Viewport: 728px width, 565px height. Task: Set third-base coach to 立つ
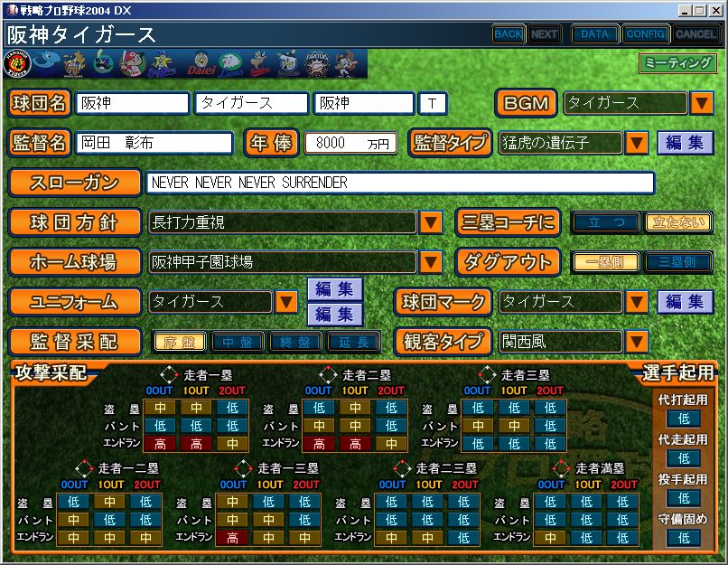(606, 222)
